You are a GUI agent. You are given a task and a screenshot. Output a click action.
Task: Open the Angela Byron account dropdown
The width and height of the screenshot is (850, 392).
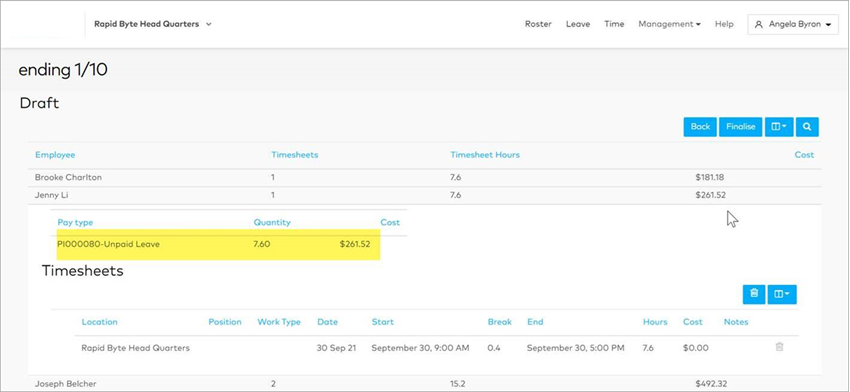[x=793, y=24]
